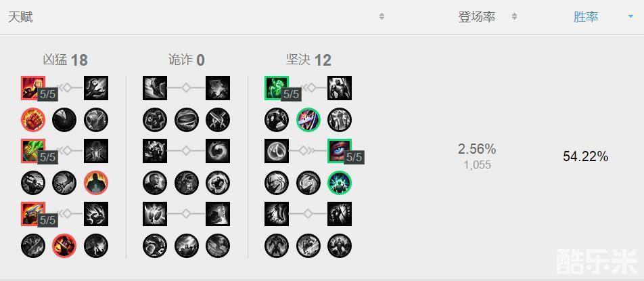Screen dimensions: 644x281
Task: Click the 登场率 column header
Action: 476,17
